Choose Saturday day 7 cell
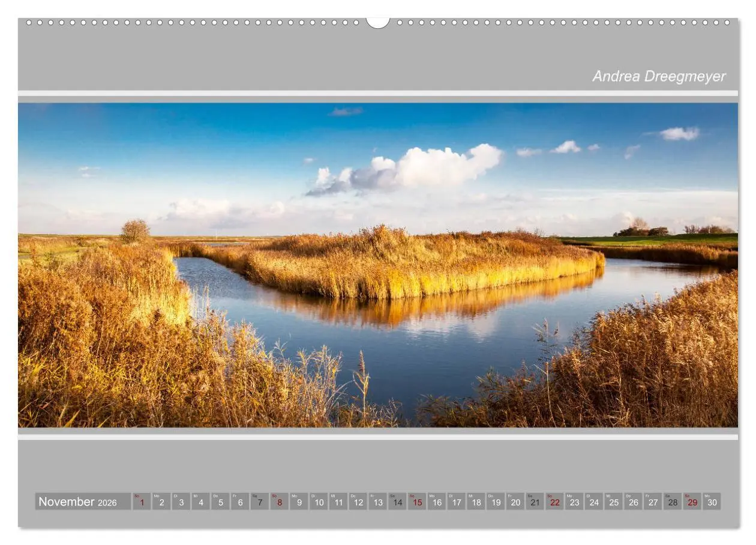The height and width of the screenshot is (545, 756). (x=260, y=501)
